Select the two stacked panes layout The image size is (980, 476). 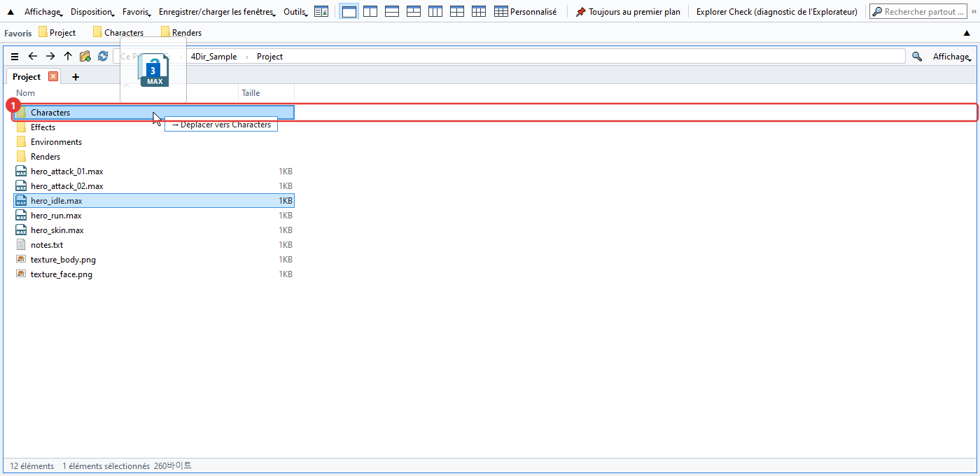[392, 12]
